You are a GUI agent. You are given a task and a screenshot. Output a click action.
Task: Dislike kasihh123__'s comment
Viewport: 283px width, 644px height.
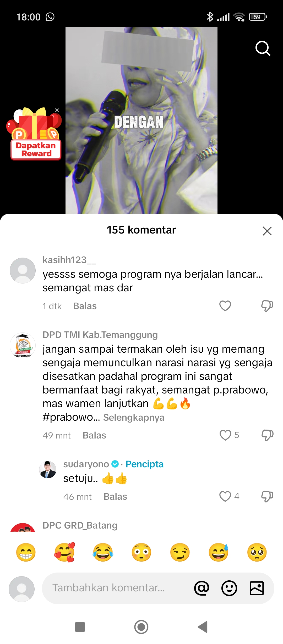267,306
